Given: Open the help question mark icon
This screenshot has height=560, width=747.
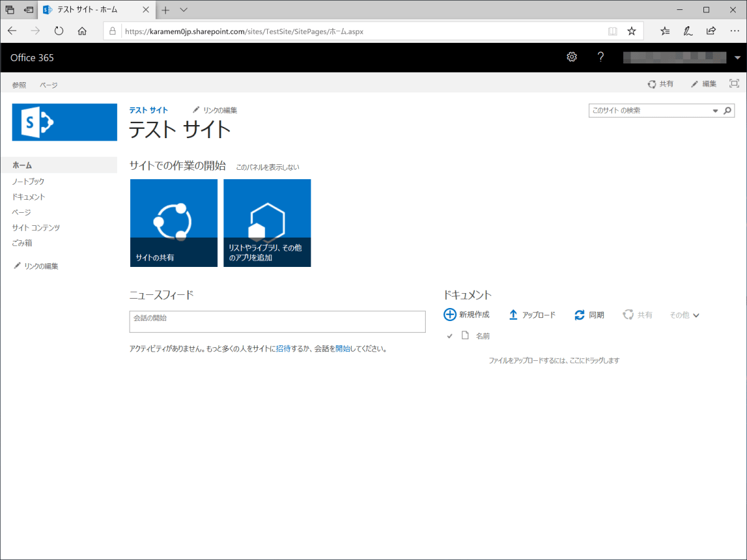Looking at the screenshot, I should pos(601,57).
